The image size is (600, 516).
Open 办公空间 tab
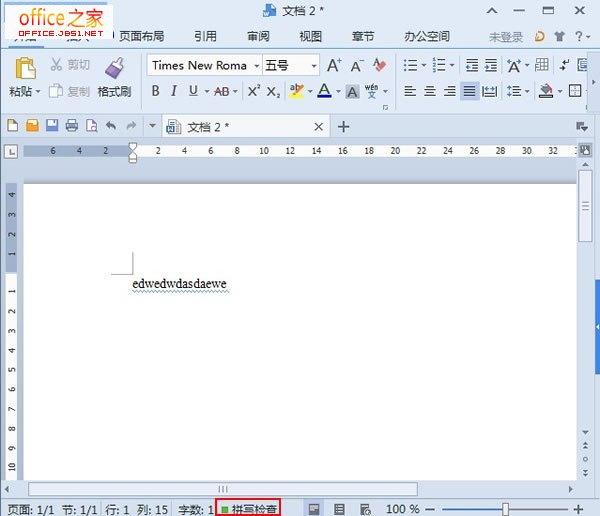[x=427, y=36]
